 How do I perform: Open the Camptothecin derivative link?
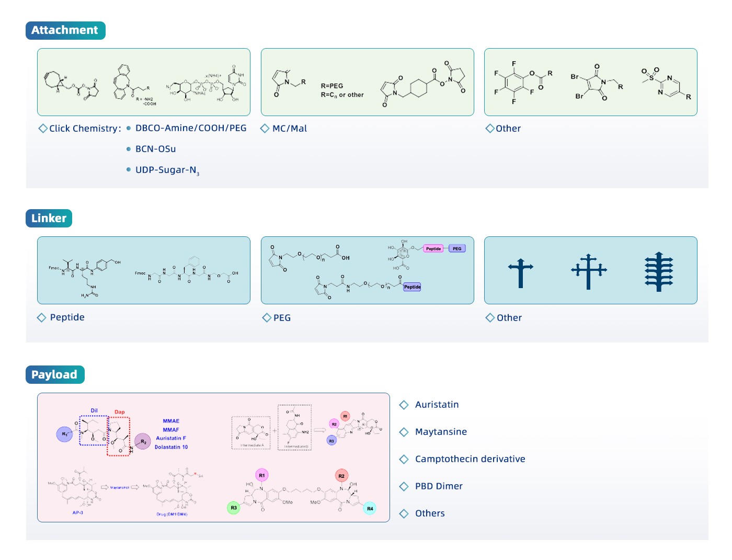pyautogui.click(x=470, y=459)
